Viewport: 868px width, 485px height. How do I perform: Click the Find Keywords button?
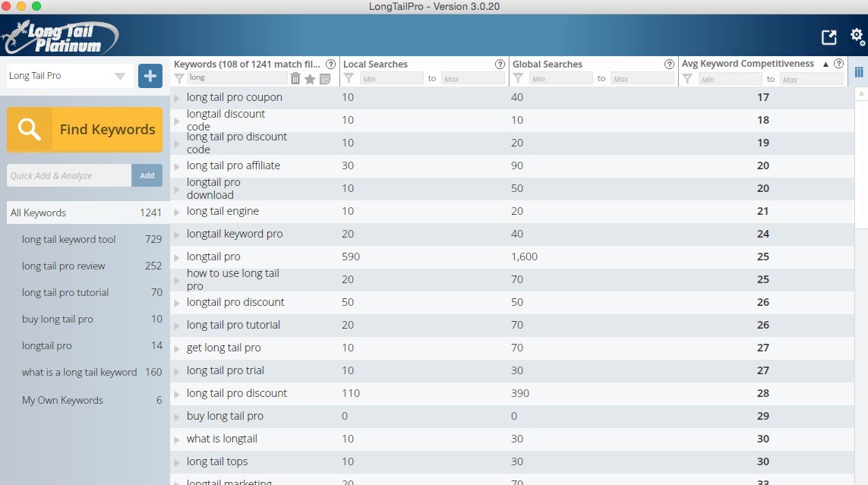[84, 130]
